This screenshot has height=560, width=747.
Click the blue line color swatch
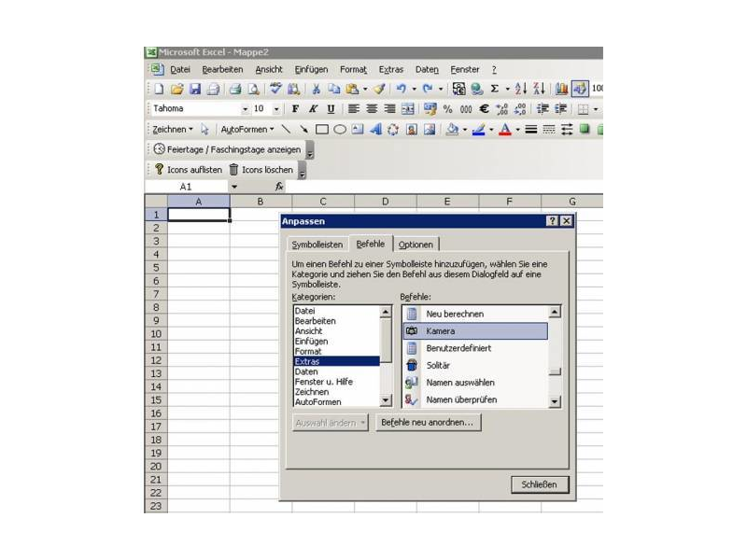click(479, 129)
